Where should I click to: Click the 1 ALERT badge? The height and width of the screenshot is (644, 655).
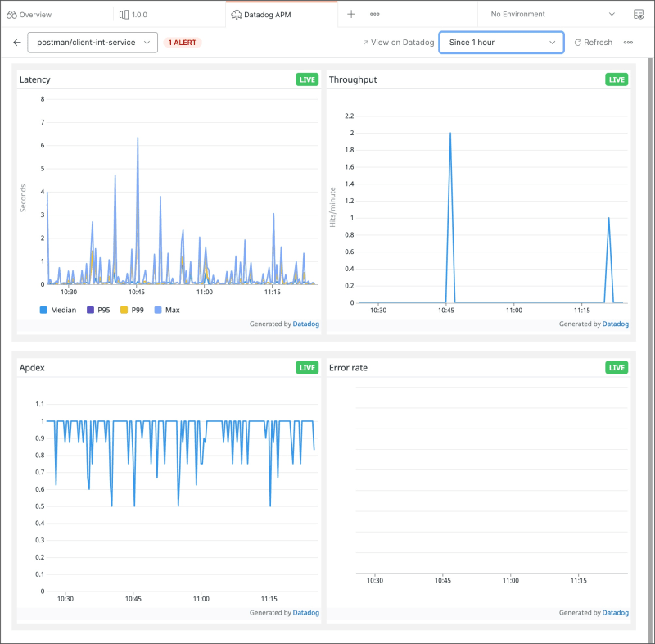pyautogui.click(x=182, y=42)
